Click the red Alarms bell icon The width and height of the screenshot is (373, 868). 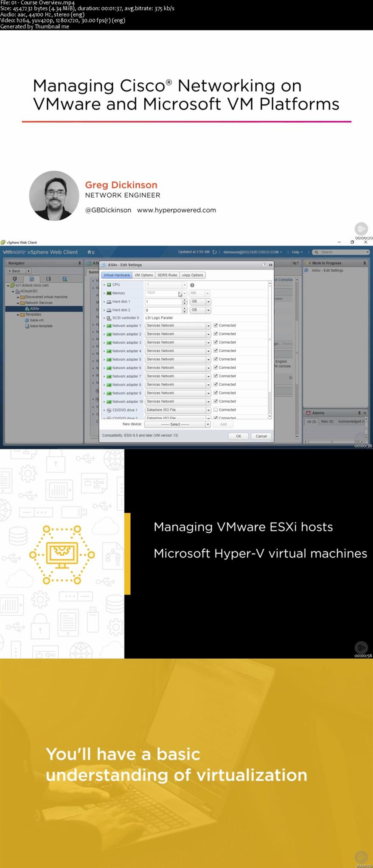(x=308, y=413)
